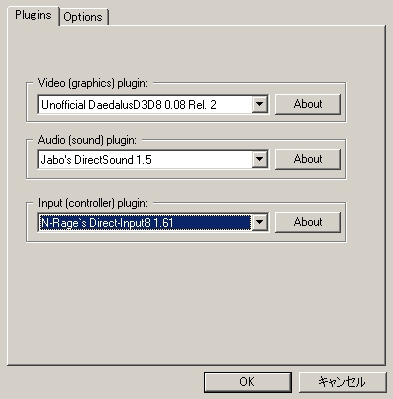Click the Video plugin group box border
This screenshot has height=399, width=393.
tap(187, 122)
